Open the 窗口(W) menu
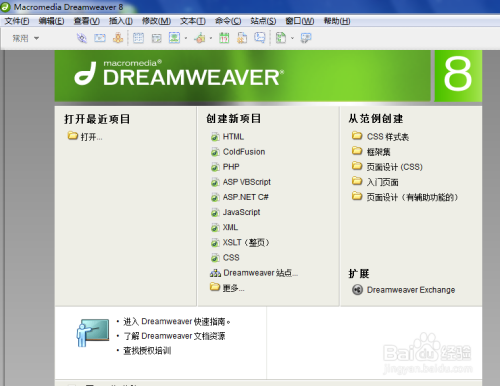The image size is (500, 386). click(x=300, y=21)
